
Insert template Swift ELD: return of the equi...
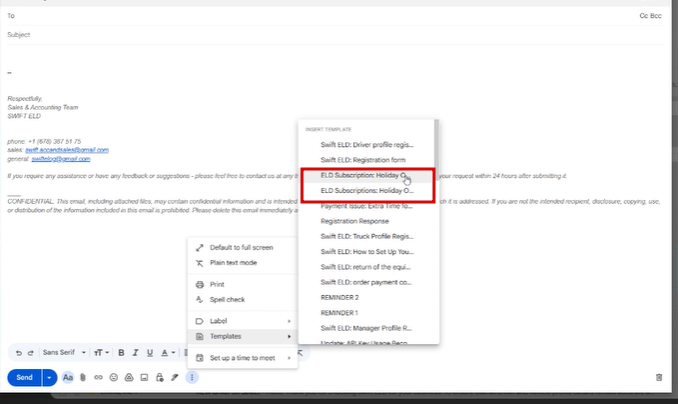(x=367, y=267)
